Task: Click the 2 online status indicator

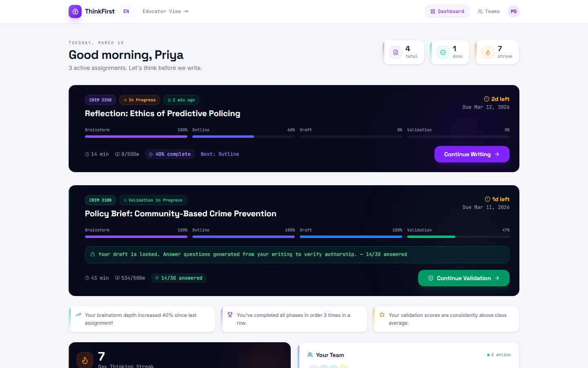Action: 499,355
